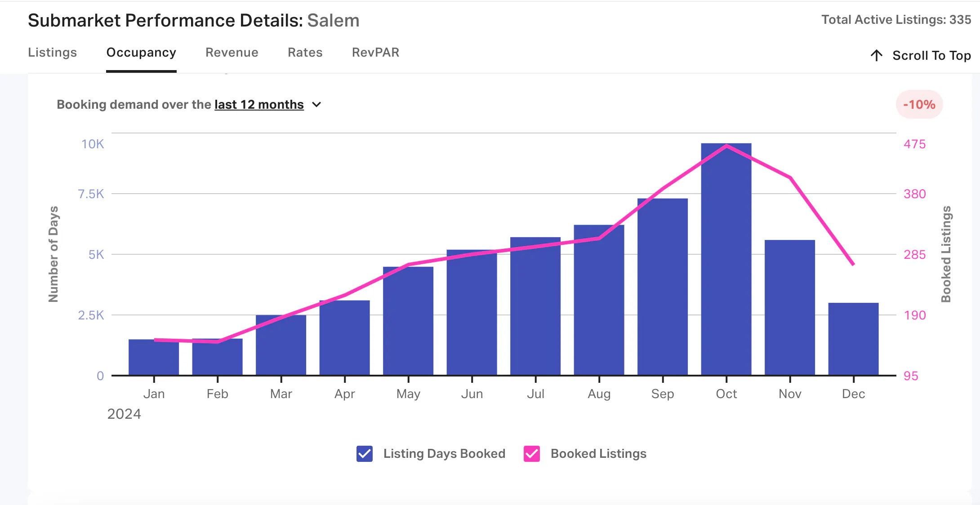Click the vertical Booked Listings axis title
The image size is (980, 505).
(x=946, y=254)
